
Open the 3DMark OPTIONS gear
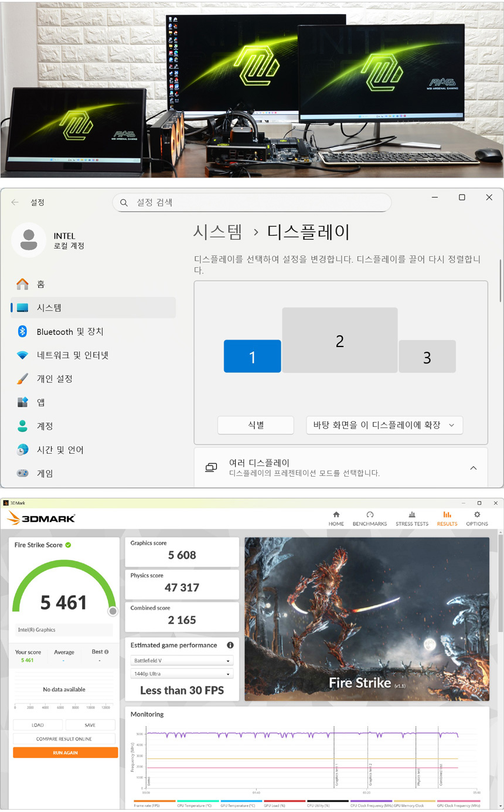[476, 518]
